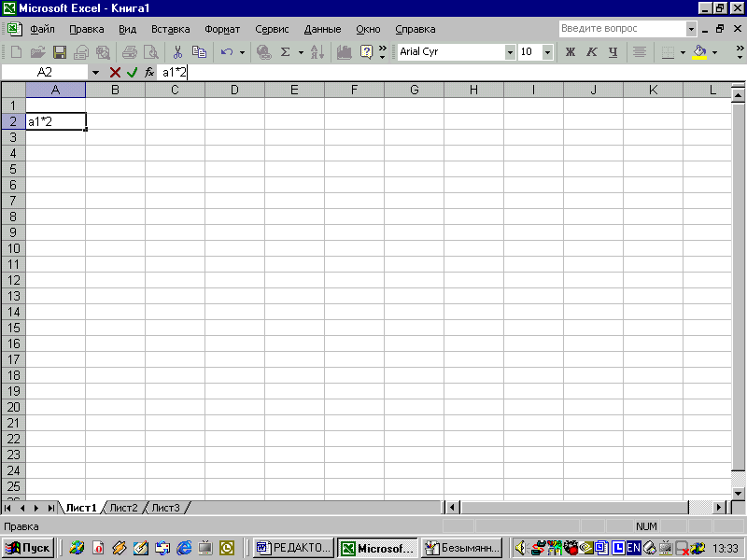This screenshot has height=560, width=747.
Task: Apply borders with the Borders button
Action: (x=668, y=51)
